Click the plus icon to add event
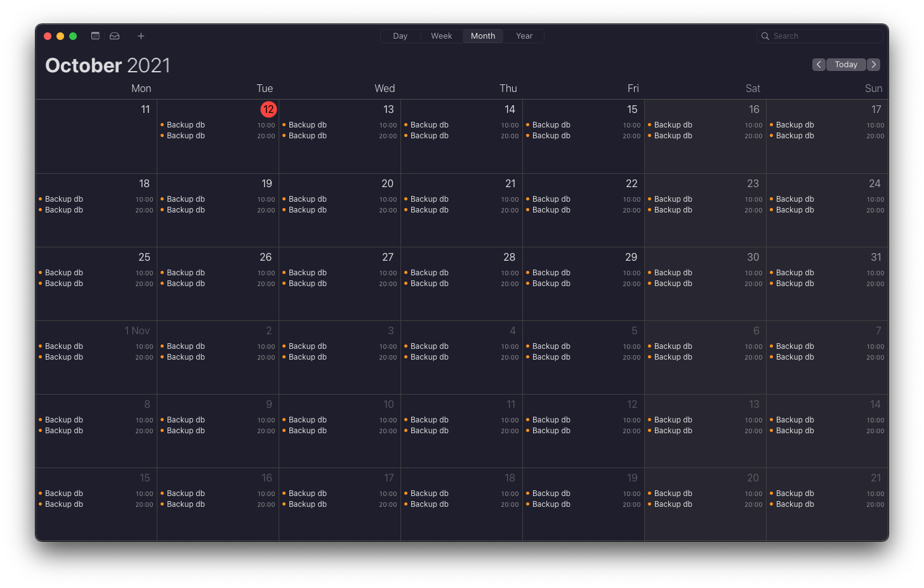The height and width of the screenshot is (588, 924). tap(141, 36)
